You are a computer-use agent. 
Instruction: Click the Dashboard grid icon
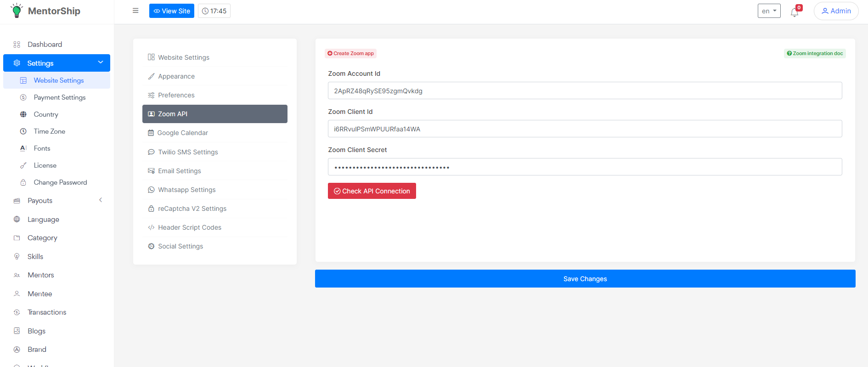[17, 45]
